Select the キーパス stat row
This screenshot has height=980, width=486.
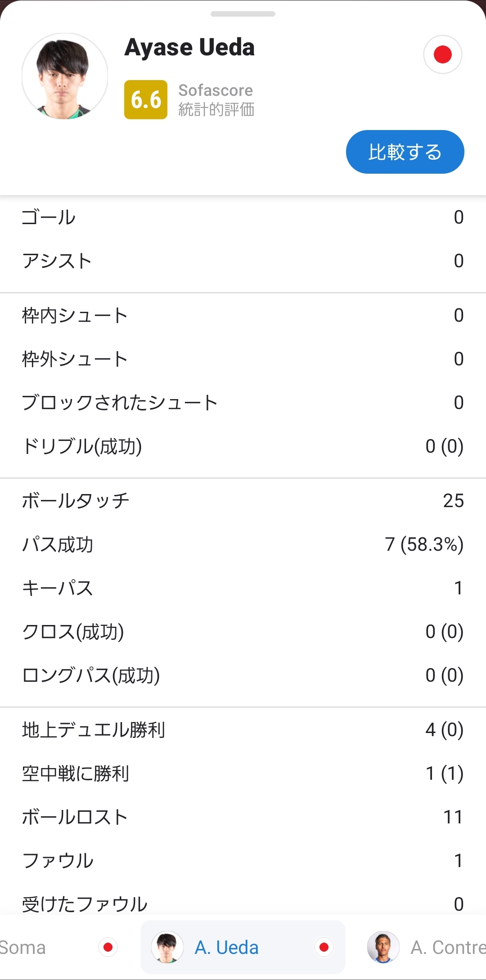point(243,588)
